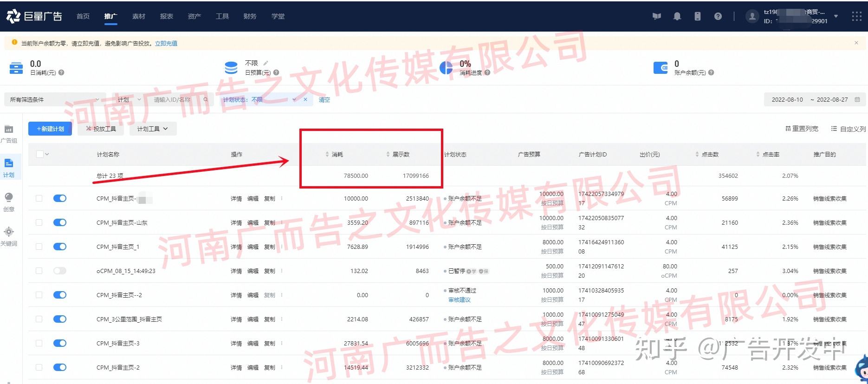Open the video/guide icon in top bar
Screen dimensions: 868x384
[x=656, y=16]
